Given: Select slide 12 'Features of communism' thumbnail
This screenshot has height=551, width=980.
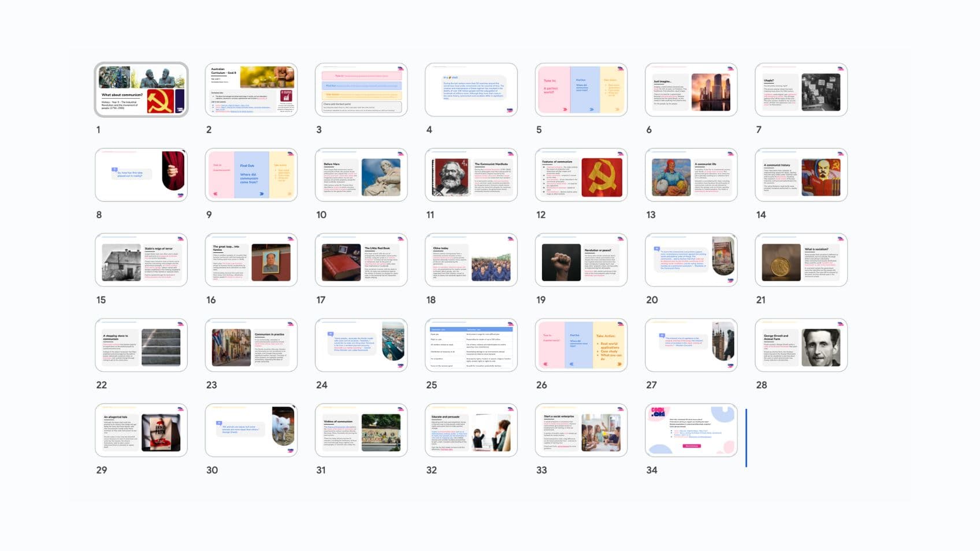Looking at the screenshot, I should 581,175.
